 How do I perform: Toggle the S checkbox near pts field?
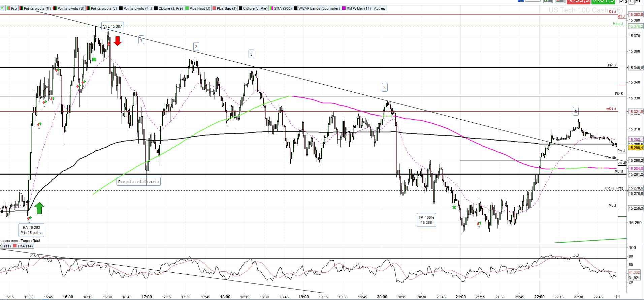pos(621,1)
